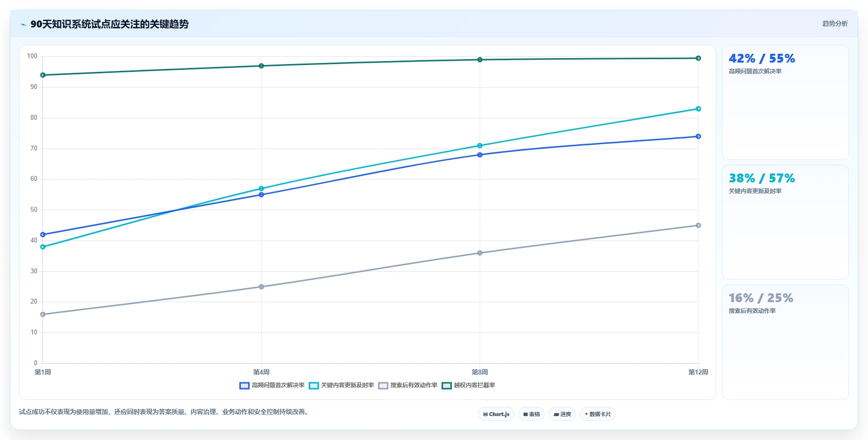Click the dark green line point at 第1周
This screenshot has height=440, width=868.
(43, 75)
